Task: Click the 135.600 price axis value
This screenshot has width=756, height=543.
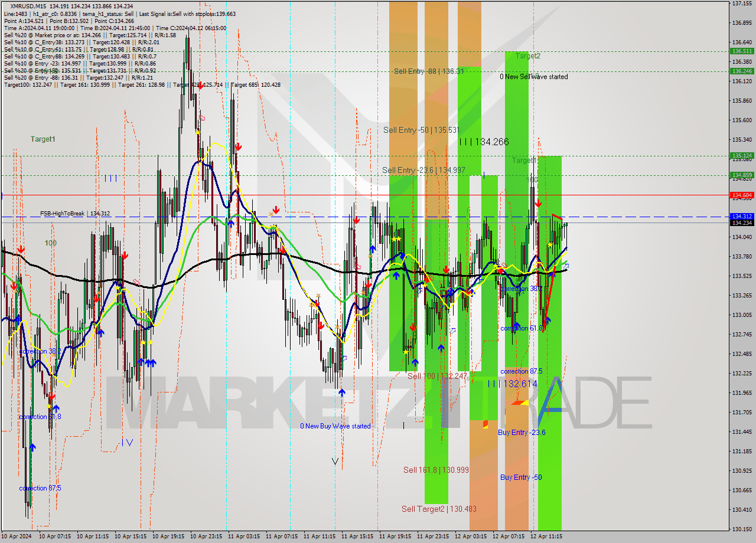Action: click(x=742, y=120)
